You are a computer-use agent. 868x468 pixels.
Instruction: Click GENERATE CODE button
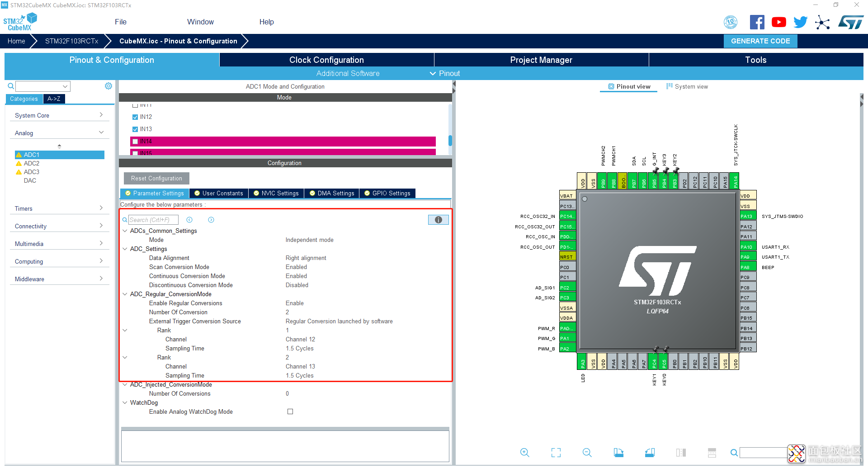pos(760,41)
